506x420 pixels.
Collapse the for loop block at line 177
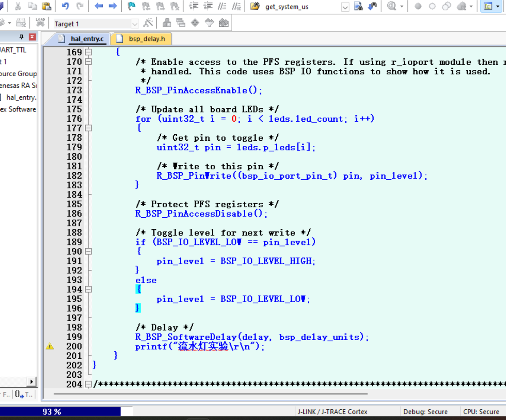point(88,128)
